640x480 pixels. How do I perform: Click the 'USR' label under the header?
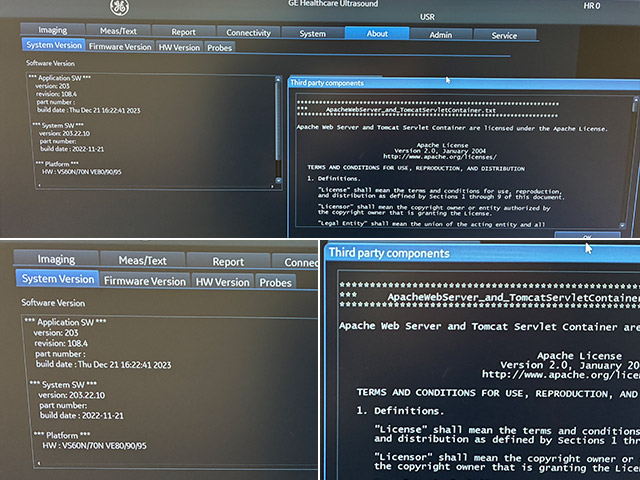pos(427,17)
